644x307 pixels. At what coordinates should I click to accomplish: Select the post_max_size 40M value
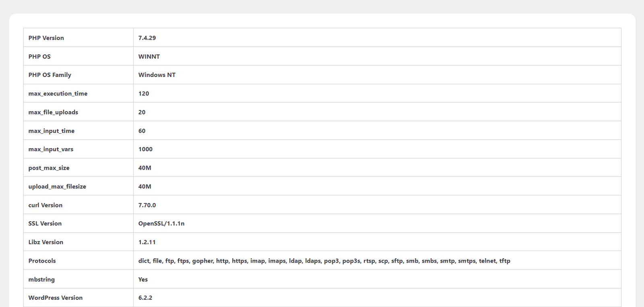pyautogui.click(x=145, y=168)
